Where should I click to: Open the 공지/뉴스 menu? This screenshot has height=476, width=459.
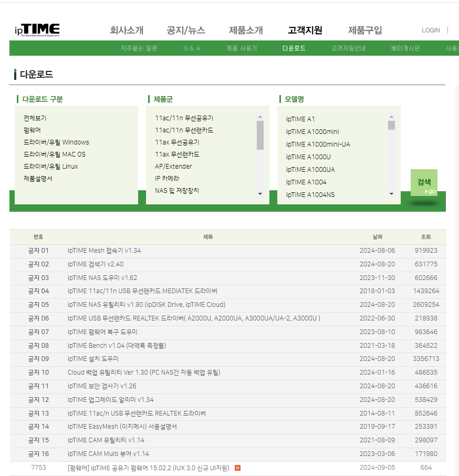[x=186, y=30]
